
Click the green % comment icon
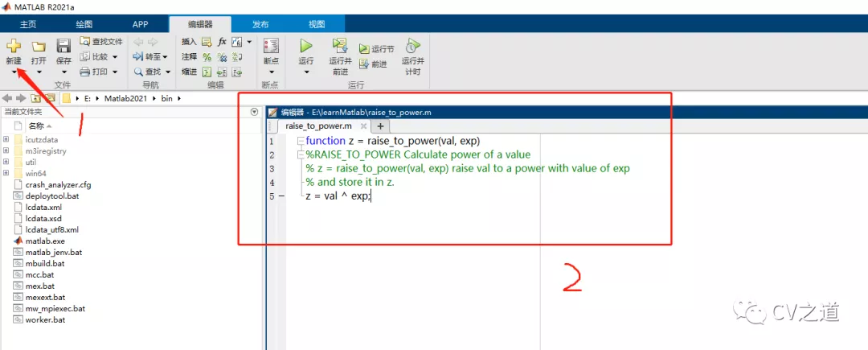pyautogui.click(x=207, y=56)
